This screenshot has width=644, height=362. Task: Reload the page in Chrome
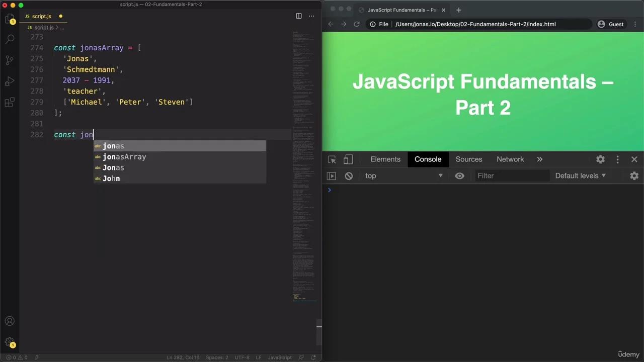point(357,24)
